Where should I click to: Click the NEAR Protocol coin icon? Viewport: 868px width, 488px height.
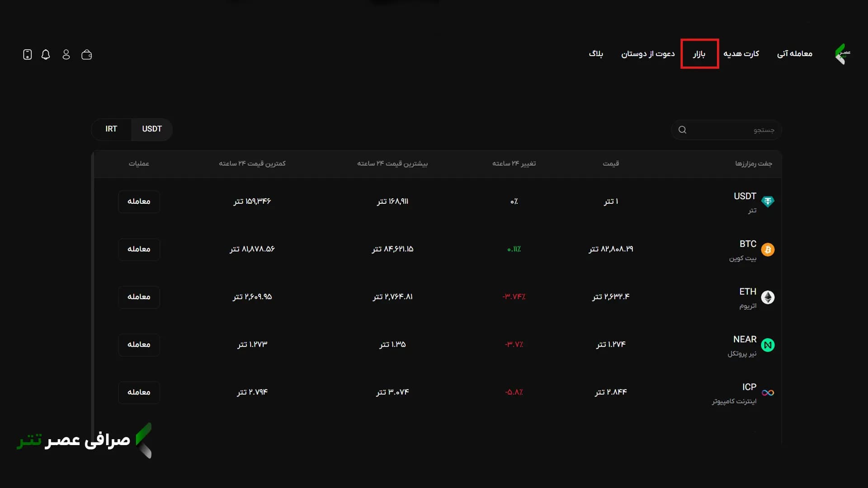click(768, 345)
